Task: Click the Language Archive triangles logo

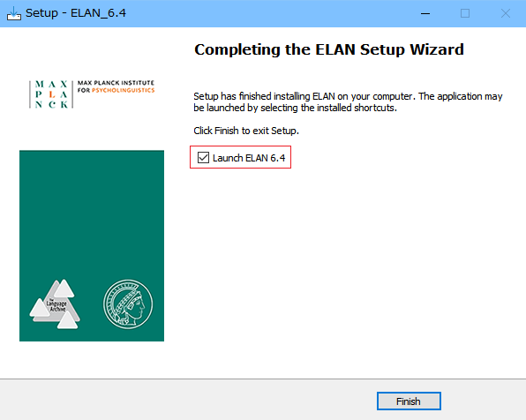Action: (56, 304)
